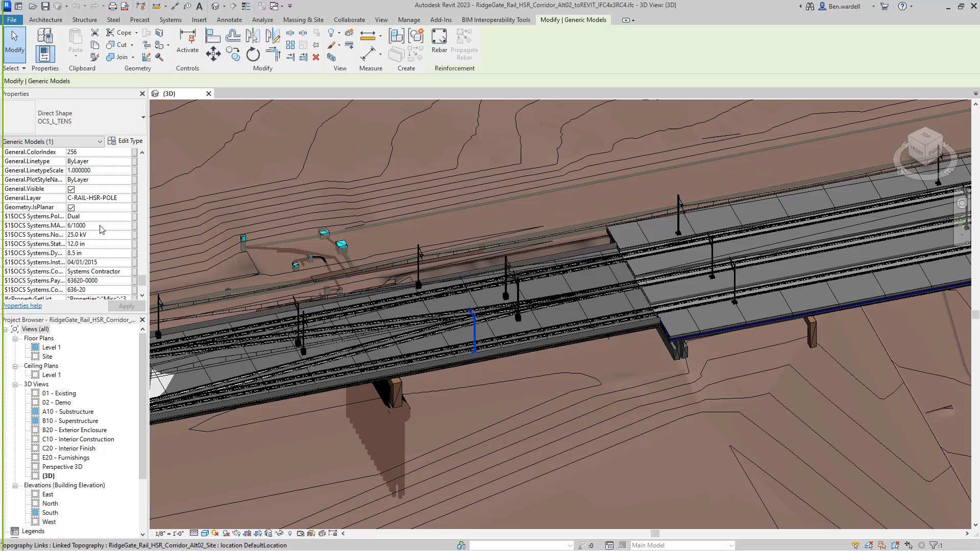Open the Properties help link
The height and width of the screenshot is (551, 980).
[22, 305]
